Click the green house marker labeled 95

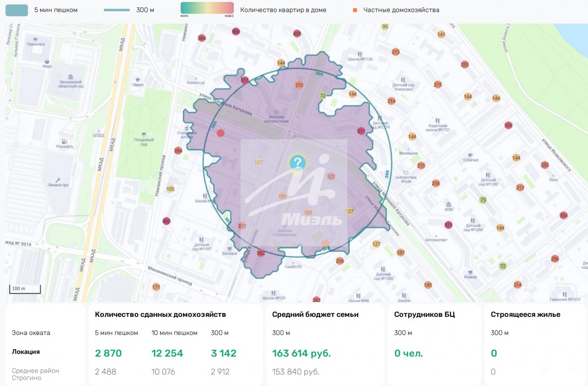pyautogui.click(x=385, y=26)
